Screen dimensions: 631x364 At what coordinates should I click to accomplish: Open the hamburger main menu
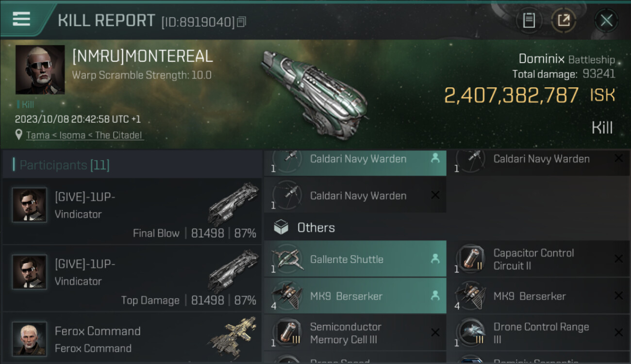[21, 19]
